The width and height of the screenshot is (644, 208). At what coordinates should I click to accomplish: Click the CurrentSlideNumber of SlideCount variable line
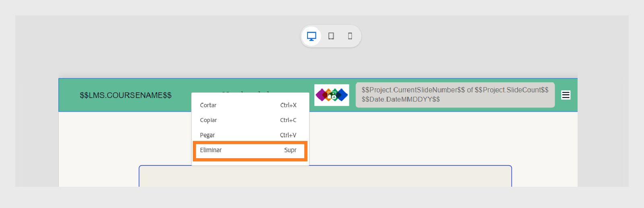click(455, 90)
